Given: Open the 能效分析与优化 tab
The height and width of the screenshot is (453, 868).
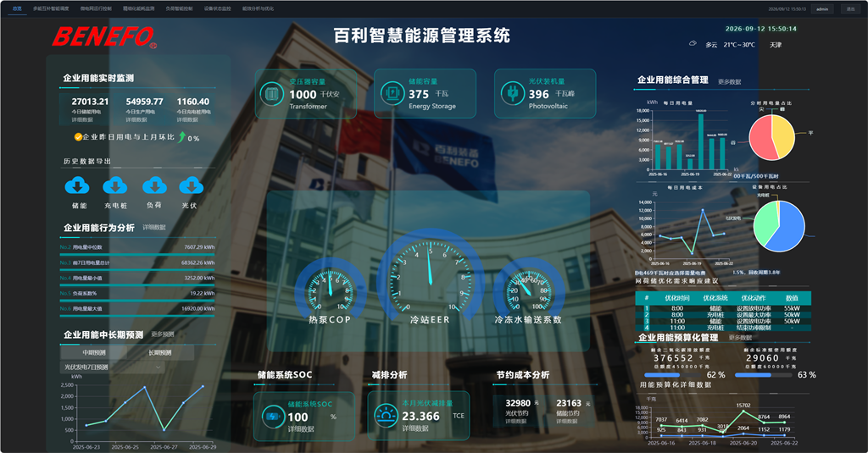Looking at the screenshot, I should 258,8.
